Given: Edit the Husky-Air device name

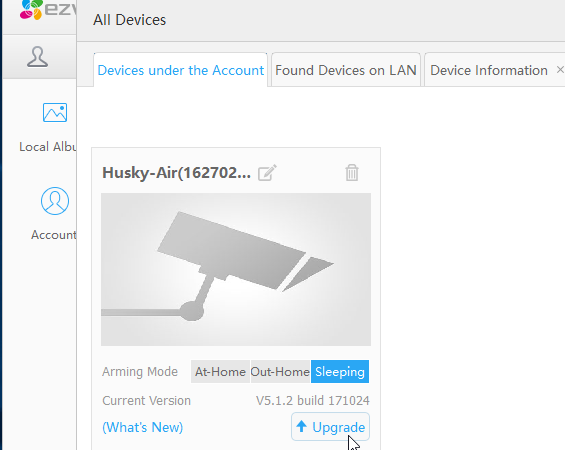Looking at the screenshot, I should [267, 173].
